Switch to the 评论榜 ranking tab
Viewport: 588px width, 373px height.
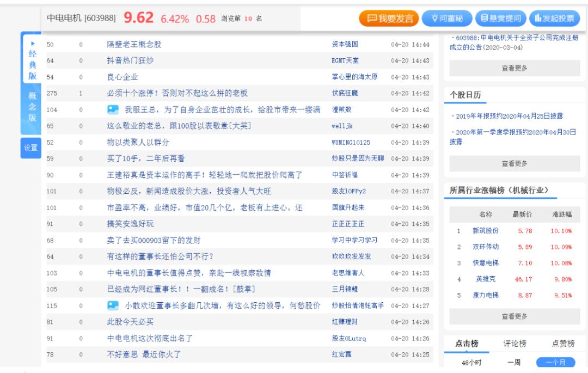514,344
